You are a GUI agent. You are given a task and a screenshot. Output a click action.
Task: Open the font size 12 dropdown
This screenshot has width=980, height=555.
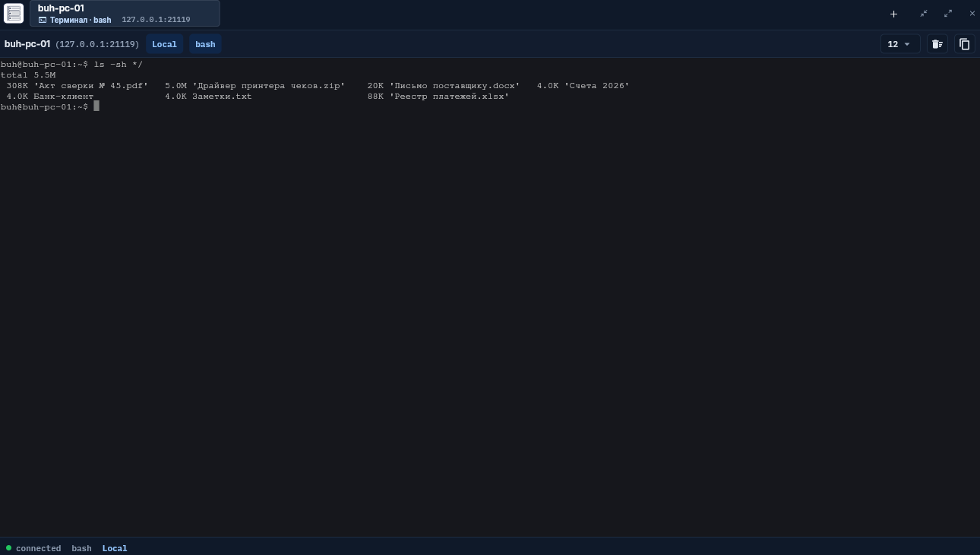[900, 44]
